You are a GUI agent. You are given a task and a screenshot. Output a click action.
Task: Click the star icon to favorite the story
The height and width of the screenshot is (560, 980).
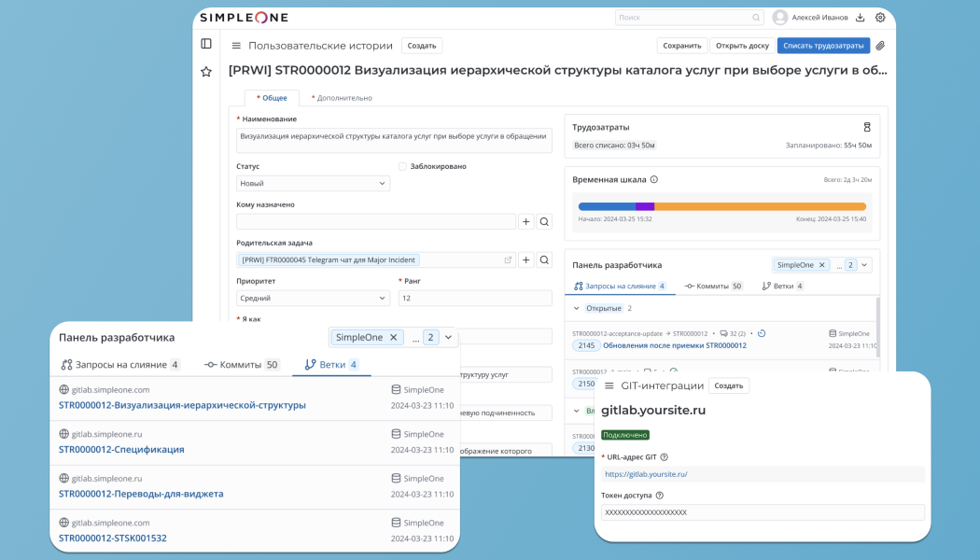[x=206, y=71]
